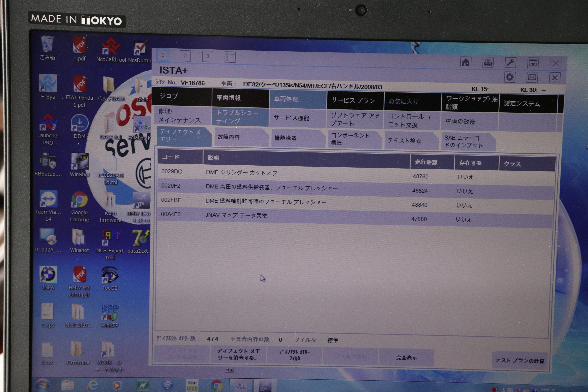Screen dimensions: 588x392
Task: Open Chrome from the taskbar
Action: (x=217, y=385)
